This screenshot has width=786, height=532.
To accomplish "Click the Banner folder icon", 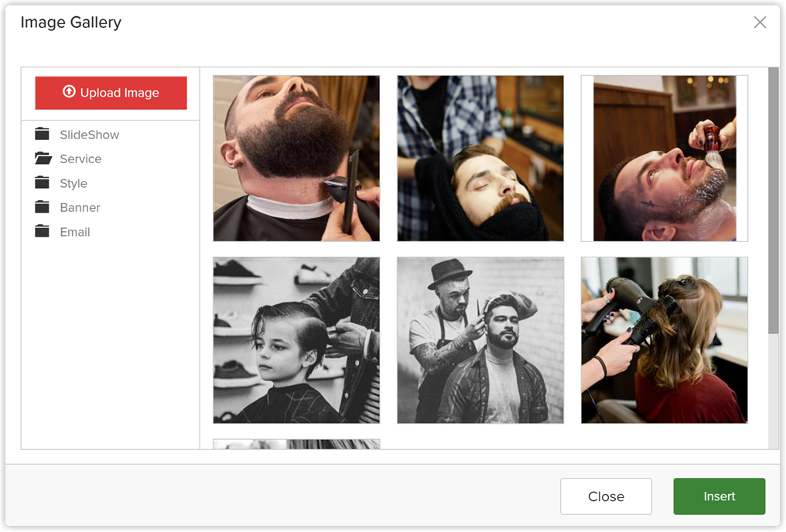I will [42, 207].
